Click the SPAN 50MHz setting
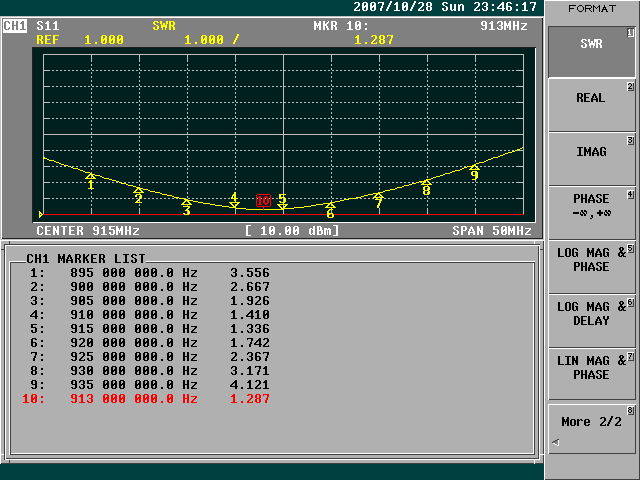Image resolution: width=640 pixels, height=480 pixels. (x=492, y=231)
